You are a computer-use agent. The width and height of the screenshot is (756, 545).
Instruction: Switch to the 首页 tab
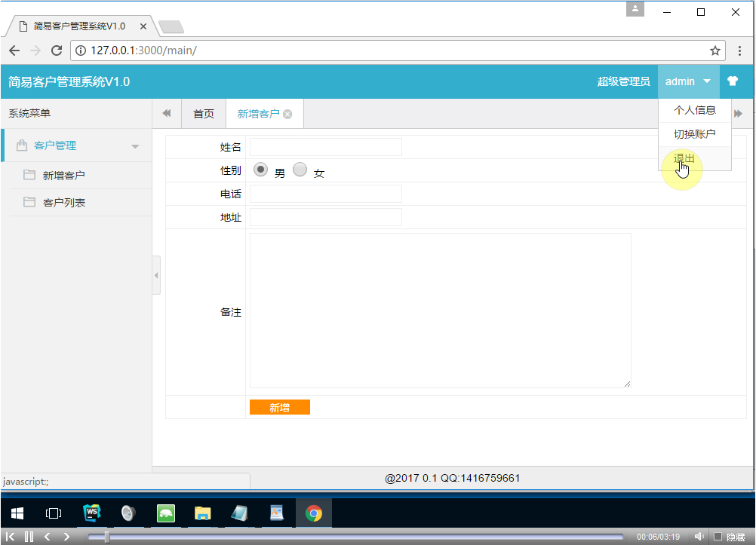tap(203, 113)
